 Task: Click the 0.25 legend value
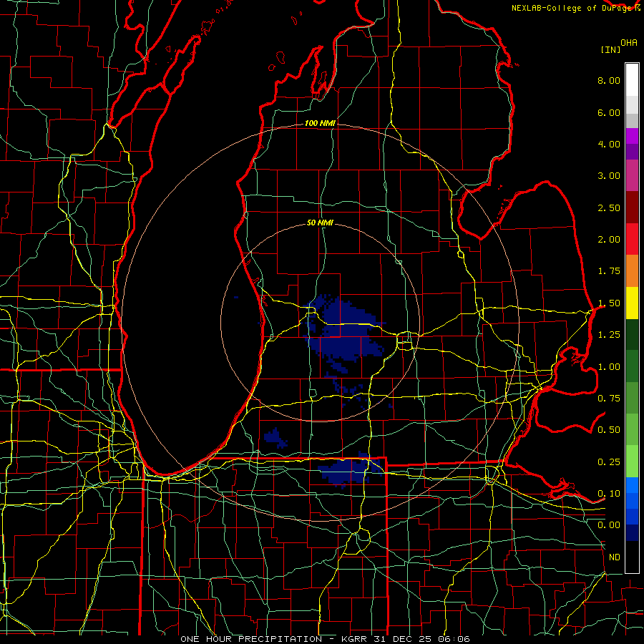pos(609,462)
